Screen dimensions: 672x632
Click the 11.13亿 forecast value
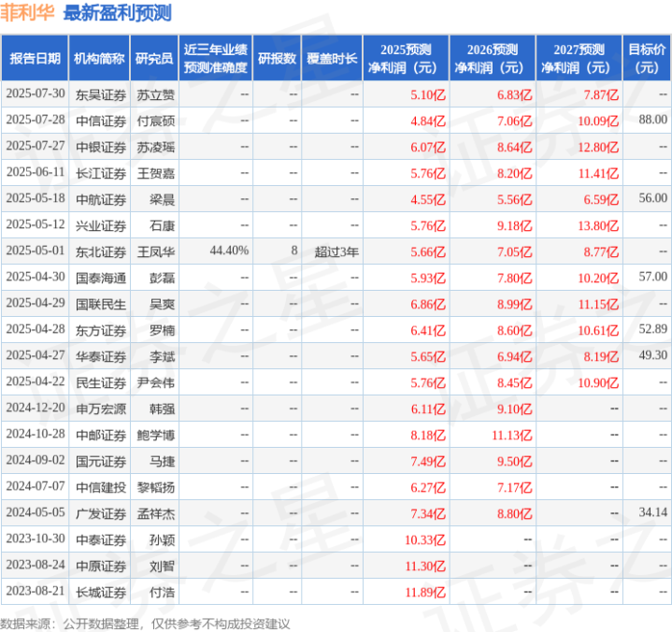[512, 435]
